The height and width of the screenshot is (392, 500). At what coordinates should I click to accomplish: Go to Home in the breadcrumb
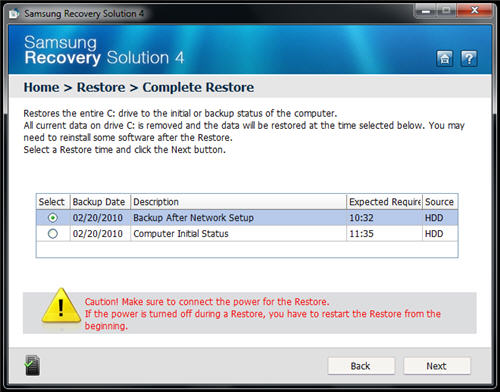pos(41,87)
